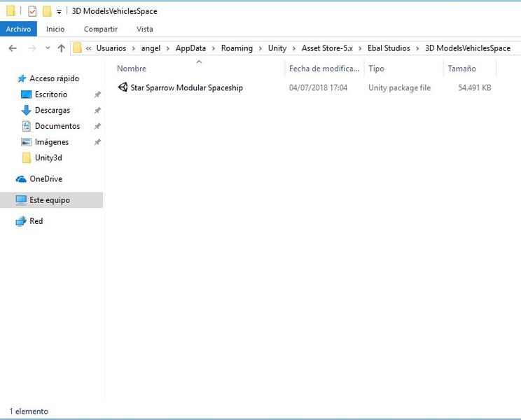Open the Vista ribbon tab

145,29
